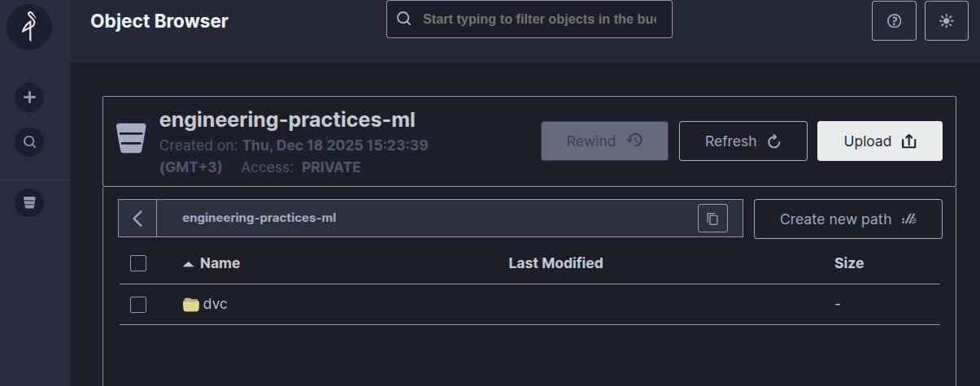
Task: Go back using the left chevron
Action: 137,219
